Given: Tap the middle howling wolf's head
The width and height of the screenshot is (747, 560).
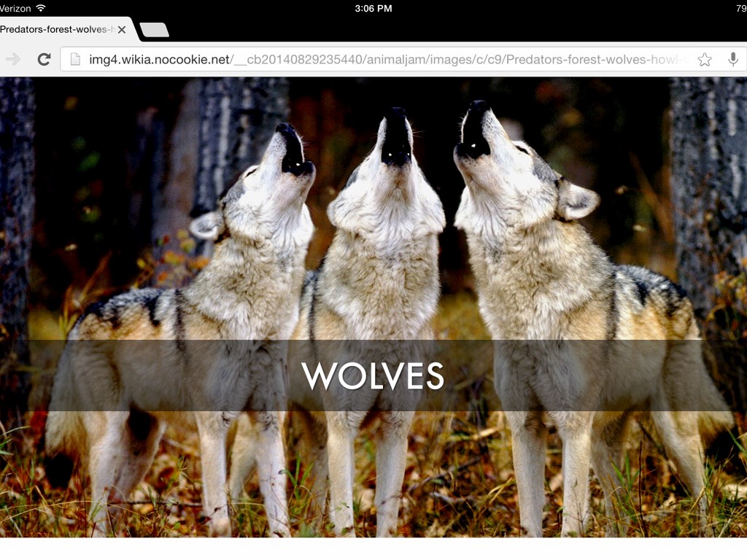Looking at the screenshot, I should pyautogui.click(x=392, y=146).
